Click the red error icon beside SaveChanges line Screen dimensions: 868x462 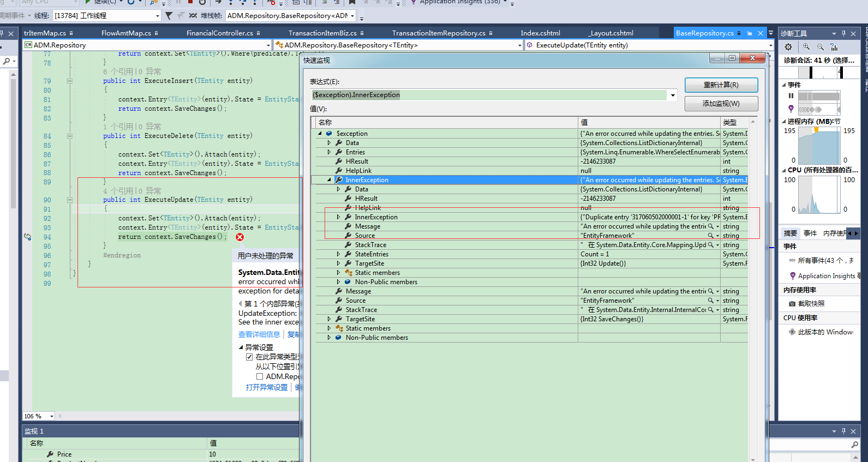(240, 237)
